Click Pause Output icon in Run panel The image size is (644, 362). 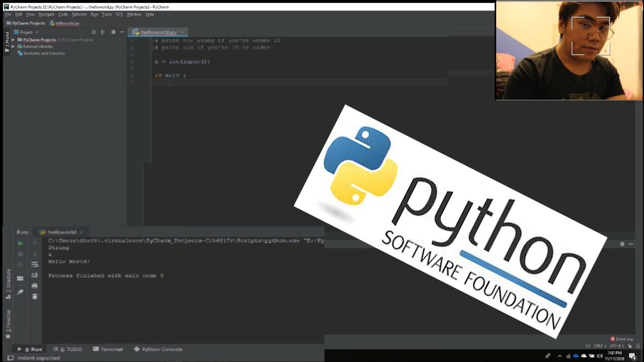point(20,264)
